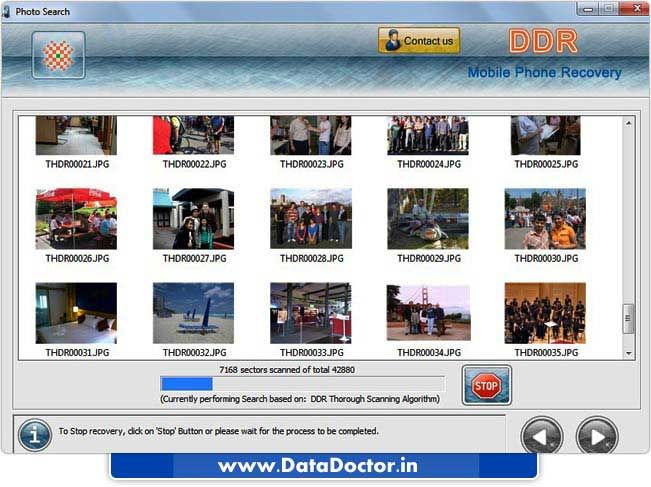This screenshot has height=487, width=651.
Task: Open the Contact us button
Action: click(x=419, y=41)
